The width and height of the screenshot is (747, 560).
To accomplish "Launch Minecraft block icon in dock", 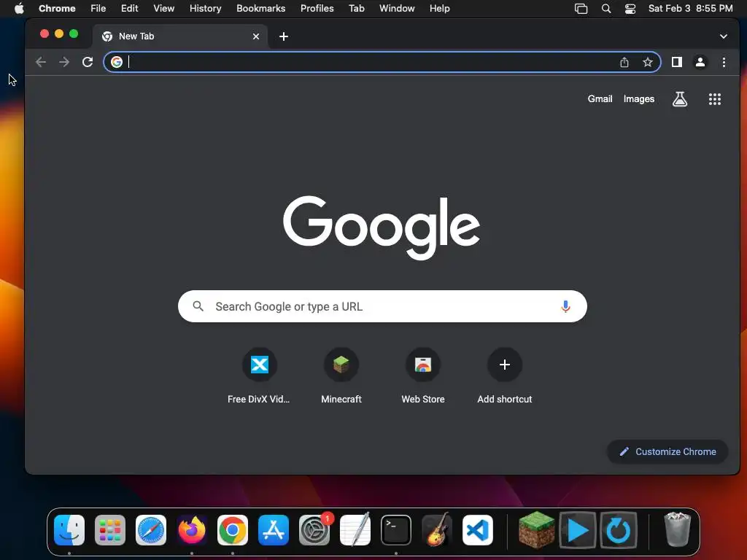I will point(536,530).
